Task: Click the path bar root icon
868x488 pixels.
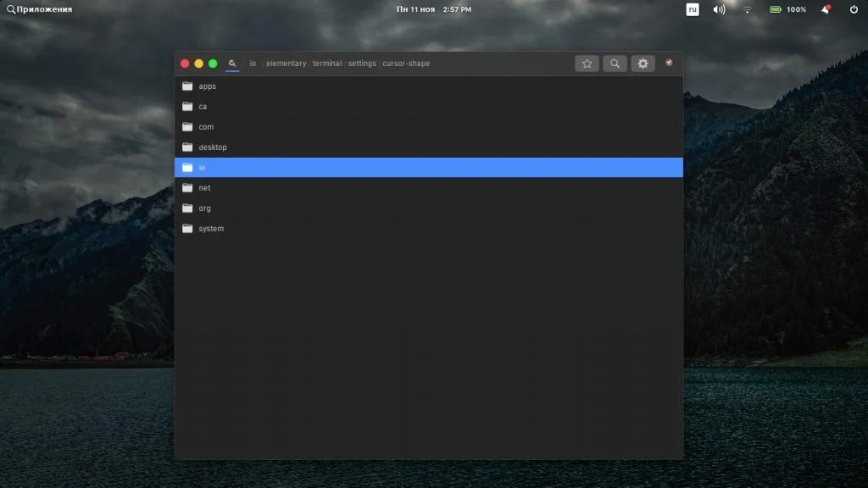Action: [232, 63]
